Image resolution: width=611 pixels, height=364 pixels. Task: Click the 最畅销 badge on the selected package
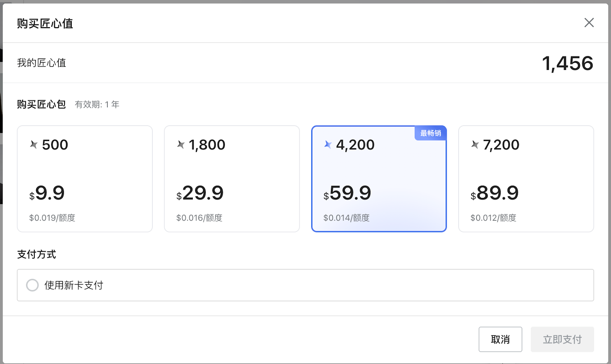click(x=430, y=133)
